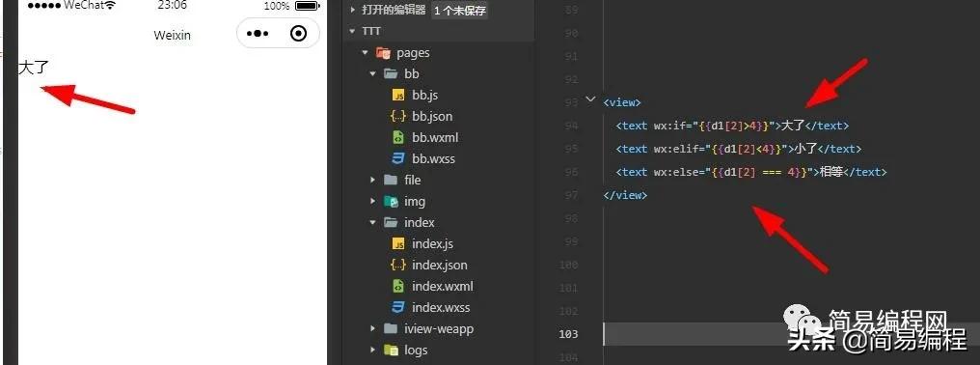980x365 pixels.
Task: Expand the 打开的编辑器 section
Action: click(x=353, y=10)
